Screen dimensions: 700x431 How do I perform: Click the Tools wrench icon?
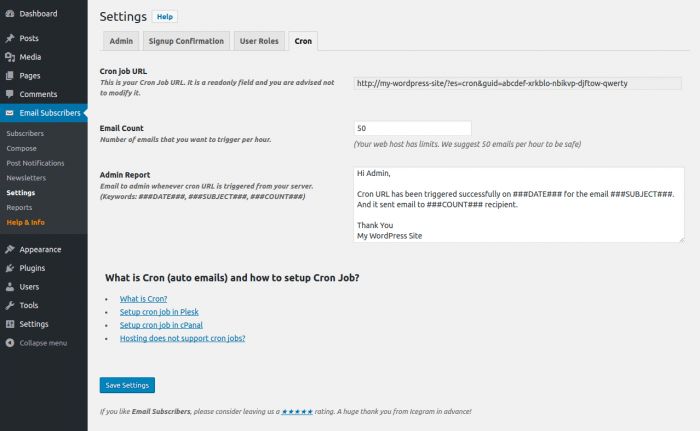[10, 305]
